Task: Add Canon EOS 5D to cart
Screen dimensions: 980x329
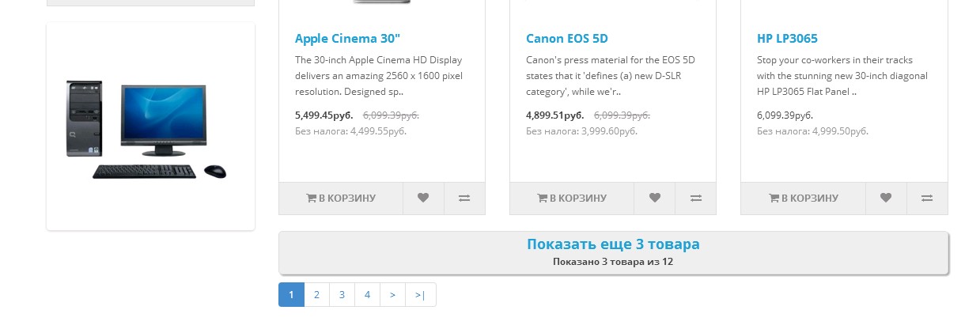Action: coord(572,199)
